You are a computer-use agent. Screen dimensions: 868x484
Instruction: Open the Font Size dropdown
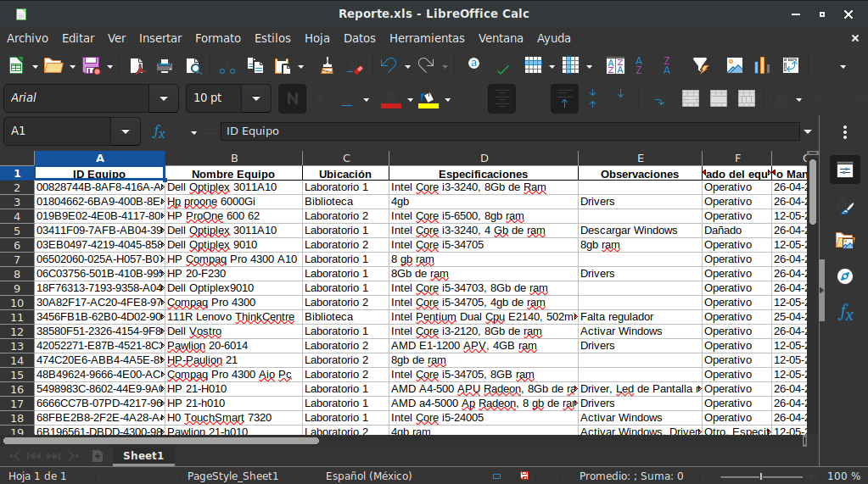pos(255,98)
